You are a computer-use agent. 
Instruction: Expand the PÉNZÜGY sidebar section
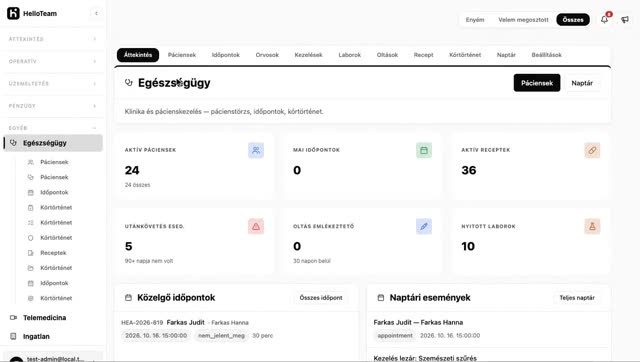[52, 106]
